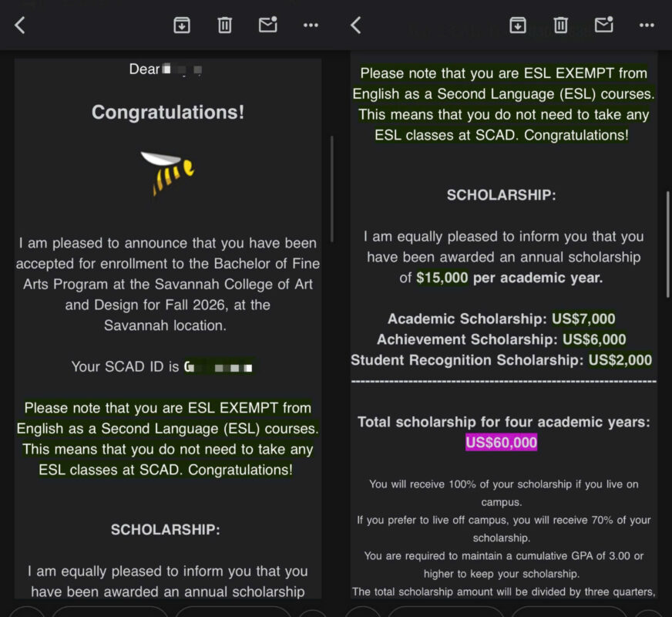Trash the right email message
This screenshot has width=672, height=617.
pyautogui.click(x=560, y=25)
